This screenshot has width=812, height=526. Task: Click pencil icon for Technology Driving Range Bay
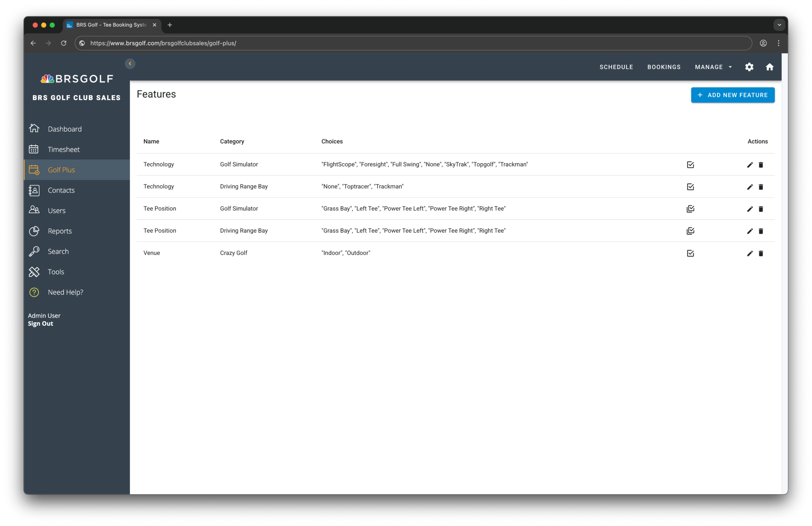pos(750,187)
